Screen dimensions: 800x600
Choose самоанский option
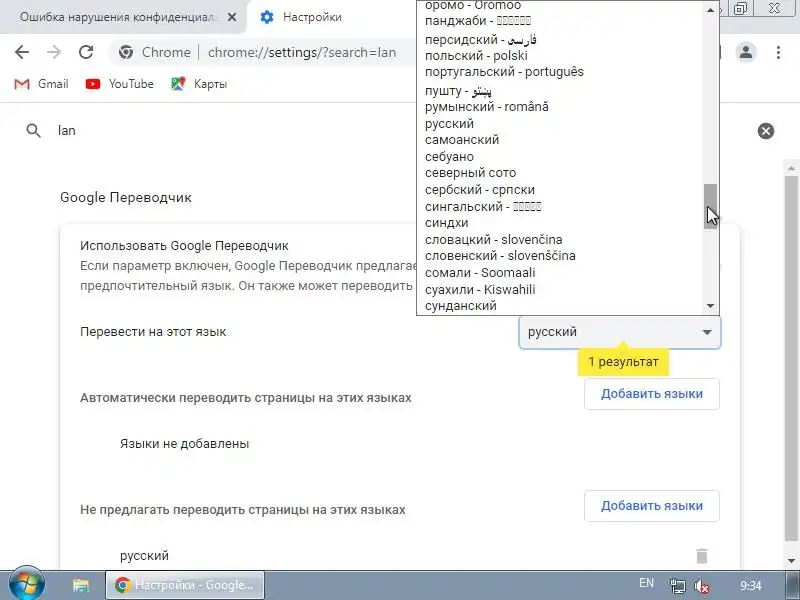point(560,140)
